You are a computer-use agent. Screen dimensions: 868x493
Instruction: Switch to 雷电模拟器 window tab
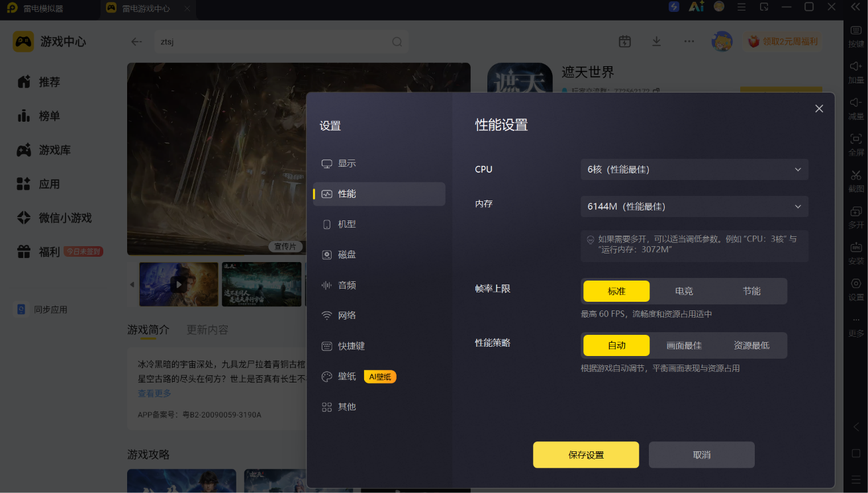36,9
